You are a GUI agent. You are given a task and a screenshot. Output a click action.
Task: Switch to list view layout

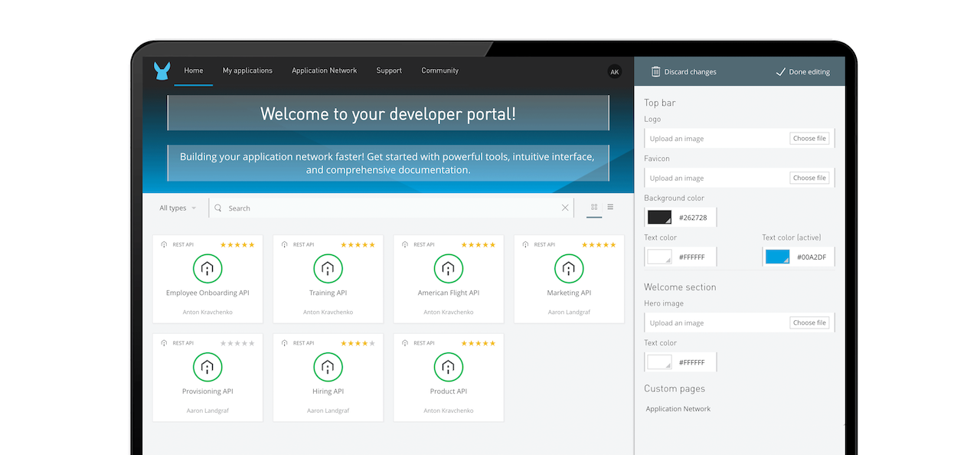click(x=610, y=207)
